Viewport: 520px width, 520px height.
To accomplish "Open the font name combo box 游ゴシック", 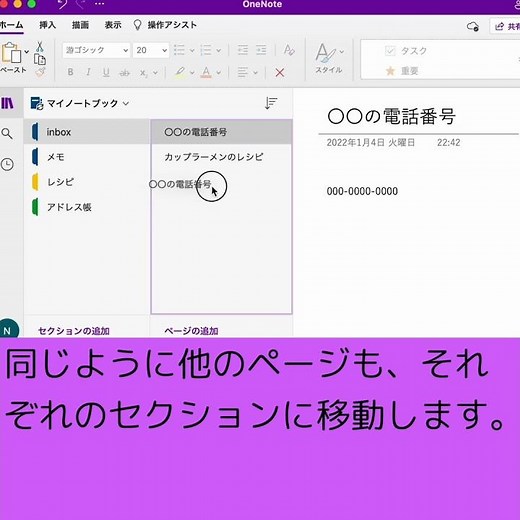I will [x=96, y=50].
